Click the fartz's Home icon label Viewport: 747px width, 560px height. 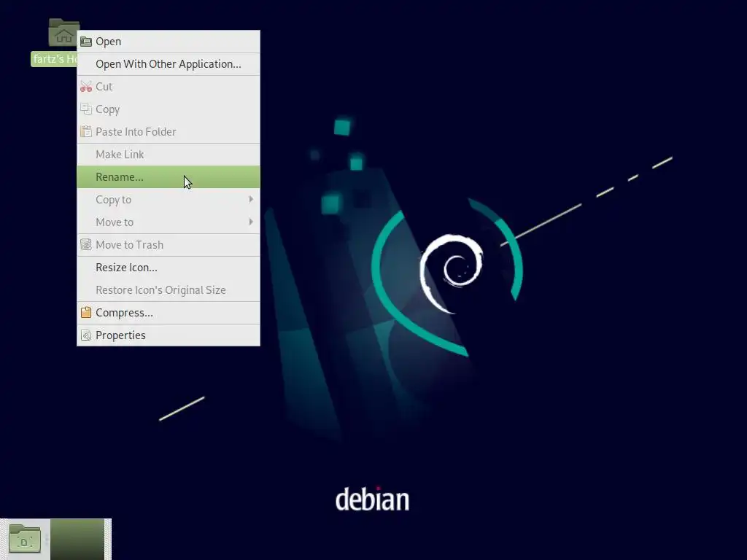(x=54, y=59)
